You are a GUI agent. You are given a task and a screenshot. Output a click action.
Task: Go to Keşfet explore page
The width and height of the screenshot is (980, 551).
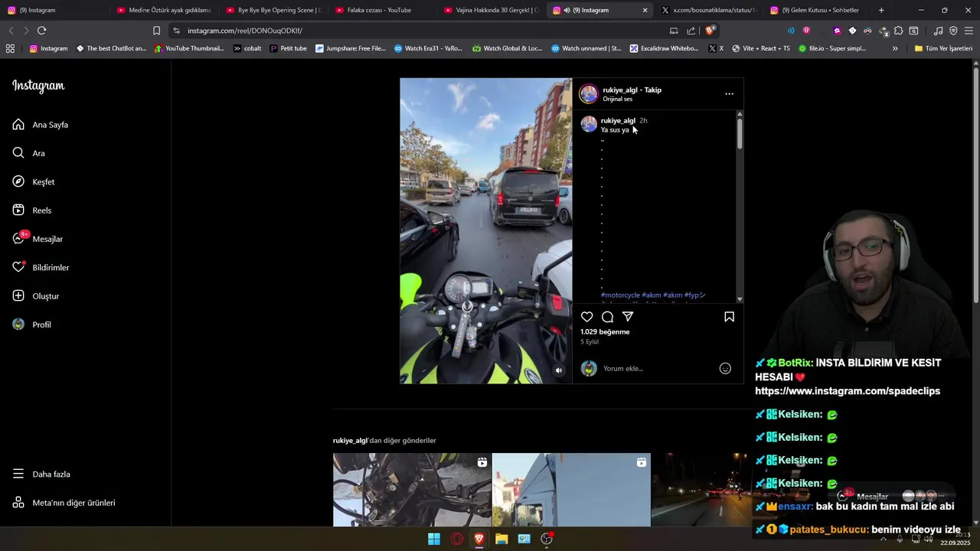click(34, 181)
